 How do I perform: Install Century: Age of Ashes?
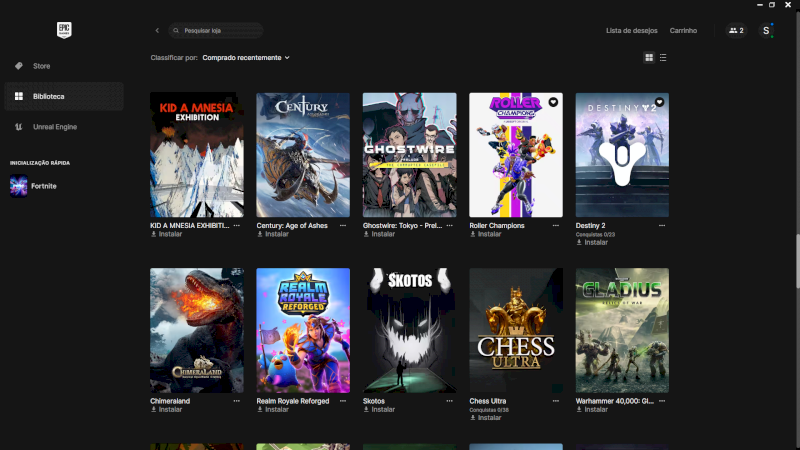point(272,234)
